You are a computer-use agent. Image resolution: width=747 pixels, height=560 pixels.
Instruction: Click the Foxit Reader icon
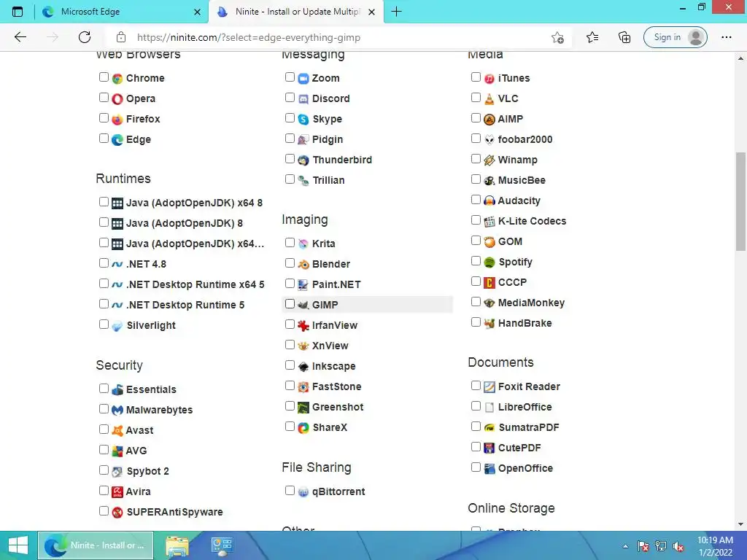489,387
